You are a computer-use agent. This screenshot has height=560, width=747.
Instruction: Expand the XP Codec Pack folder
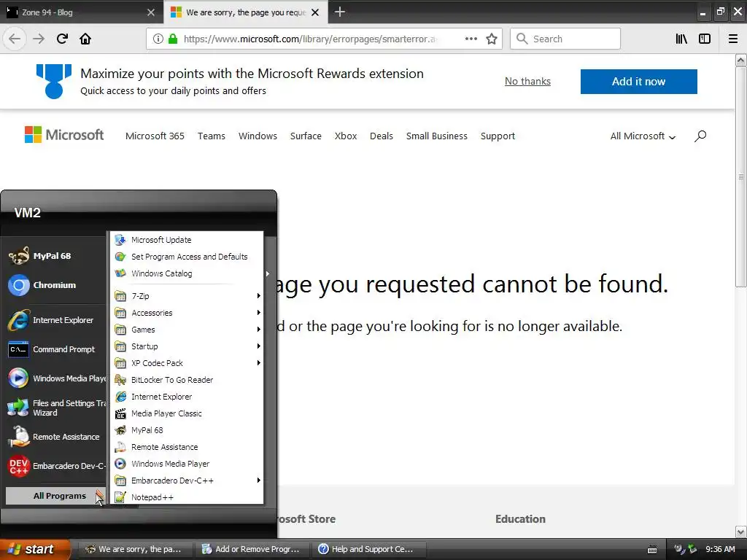click(x=187, y=363)
